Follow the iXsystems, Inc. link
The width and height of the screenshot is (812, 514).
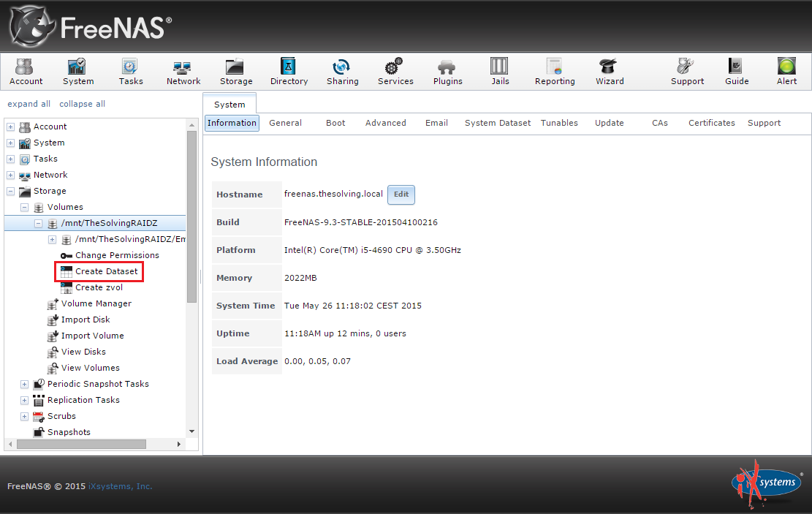click(120, 486)
